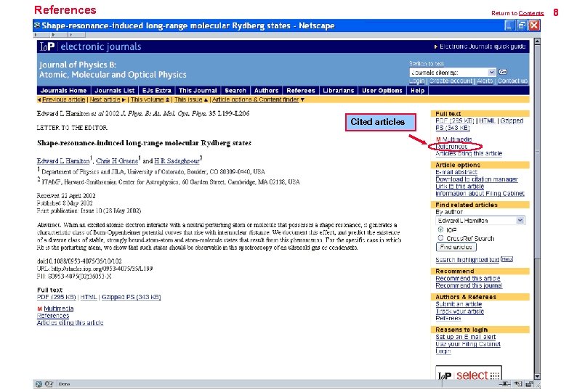
Task: Open Journals List tab
Action: (114, 91)
